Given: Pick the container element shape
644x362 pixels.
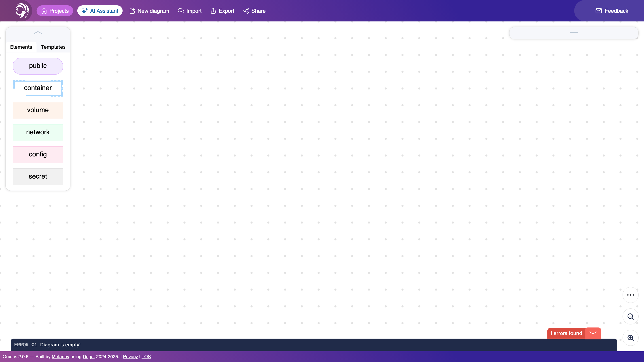Looking at the screenshot, I should pyautogui.click(x=38, y=88).
